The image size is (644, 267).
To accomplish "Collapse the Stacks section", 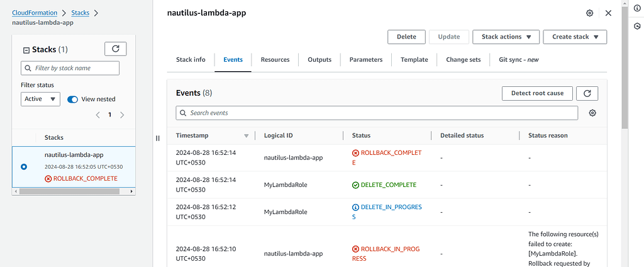I will click(x=26, y=50).
